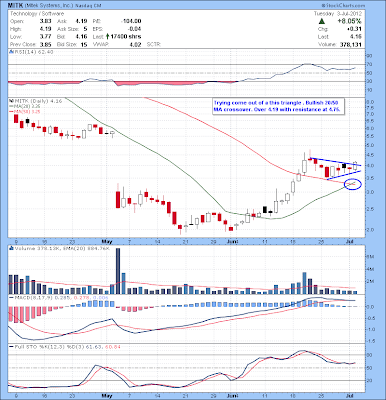Click the tallest volume bar in early May
The image size is (386, 400).
118,271
